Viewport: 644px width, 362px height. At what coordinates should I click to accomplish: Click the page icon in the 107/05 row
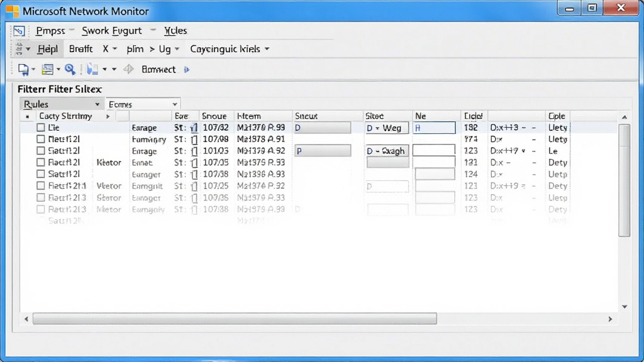[194, 163]
